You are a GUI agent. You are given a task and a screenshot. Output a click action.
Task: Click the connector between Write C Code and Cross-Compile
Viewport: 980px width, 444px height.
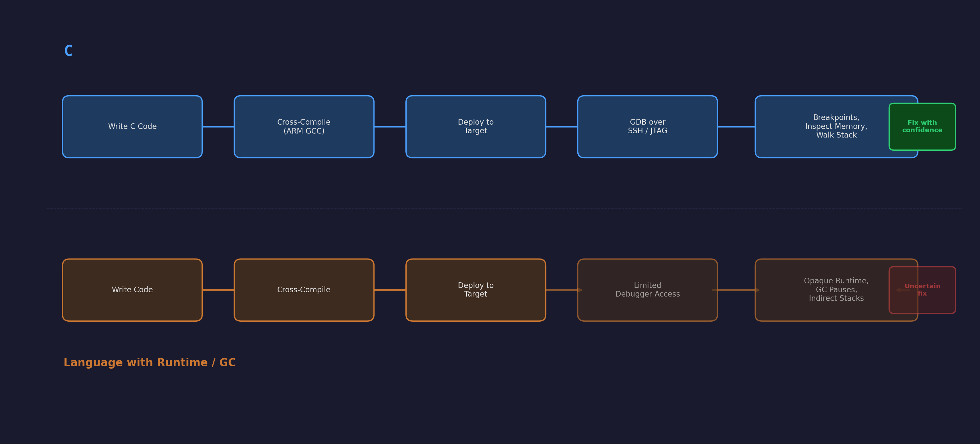tap(218, 127)
